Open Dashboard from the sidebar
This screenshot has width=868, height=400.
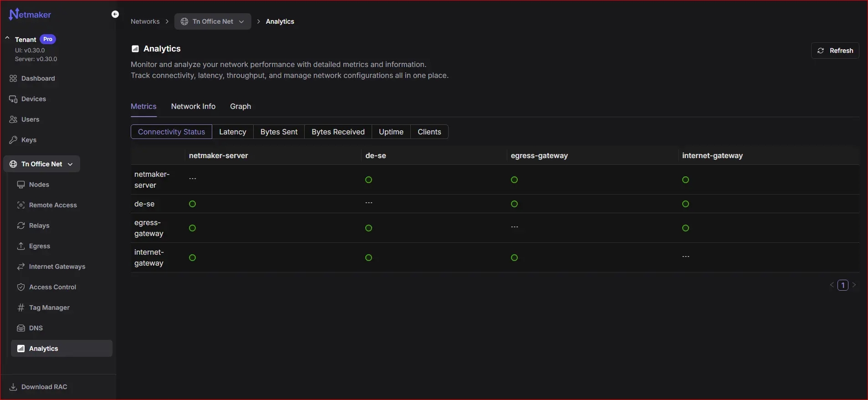(38, 78)
